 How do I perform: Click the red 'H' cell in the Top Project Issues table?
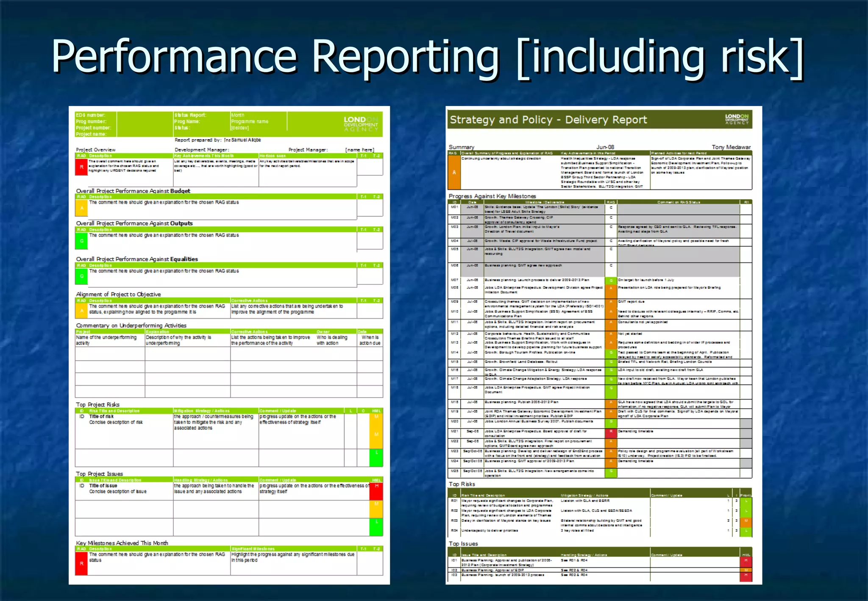(x=376, y=491)
